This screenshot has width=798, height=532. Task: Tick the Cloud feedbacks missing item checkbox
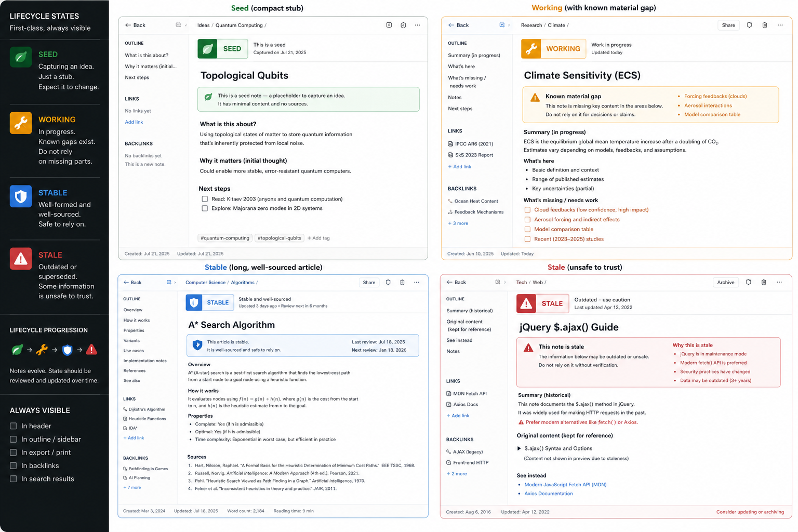point(527,210)
